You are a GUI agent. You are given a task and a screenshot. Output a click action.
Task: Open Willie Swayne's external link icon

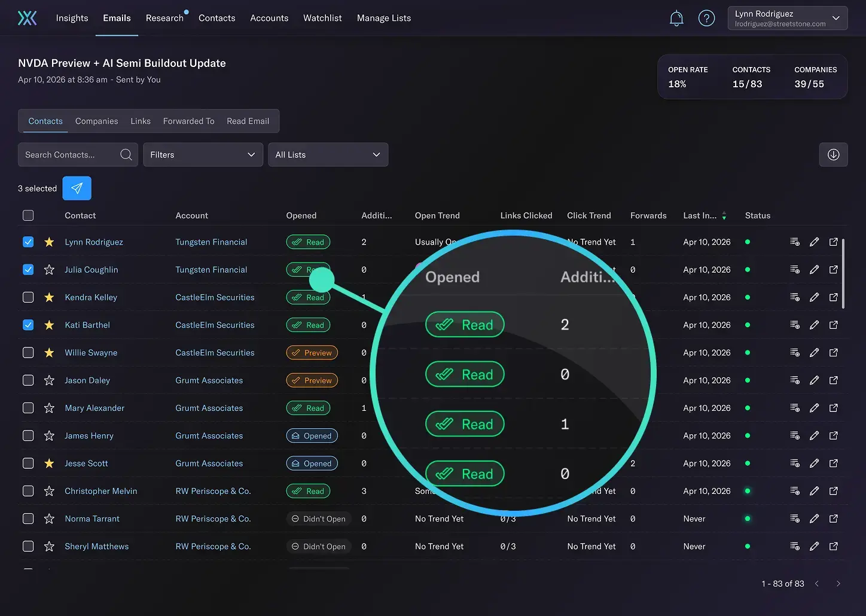[x=833, y=353]
